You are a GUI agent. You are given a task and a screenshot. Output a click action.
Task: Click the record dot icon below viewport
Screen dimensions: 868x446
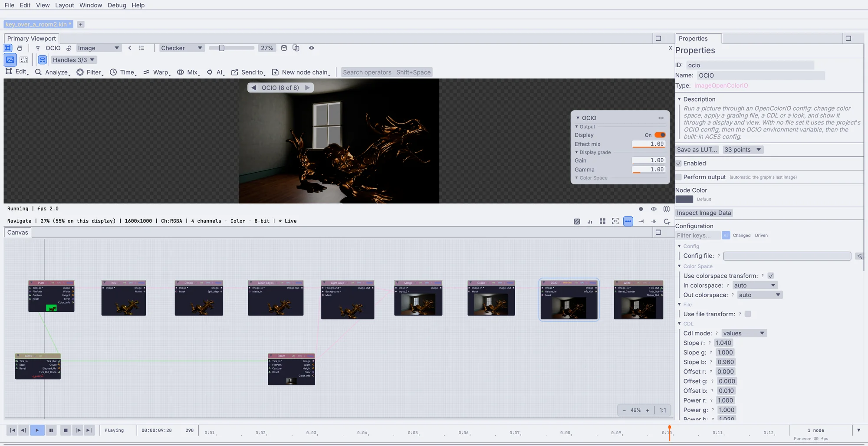pyautogui.click(x=641, y=209)
